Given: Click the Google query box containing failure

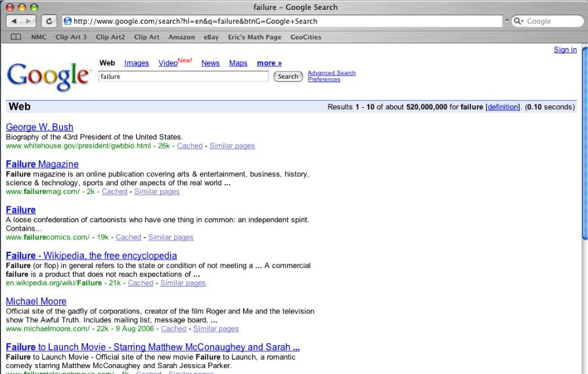Looking at the screenshot, I should click(x=183, y=76).
